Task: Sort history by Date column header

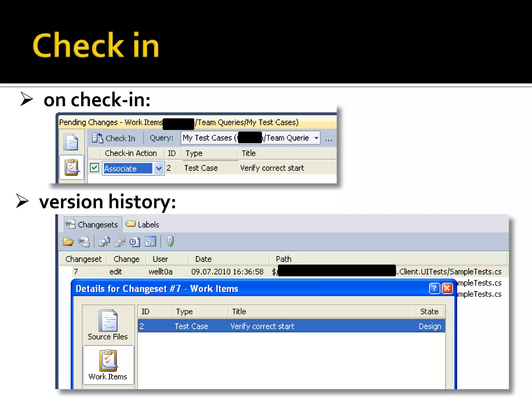Action: [203, 259]
